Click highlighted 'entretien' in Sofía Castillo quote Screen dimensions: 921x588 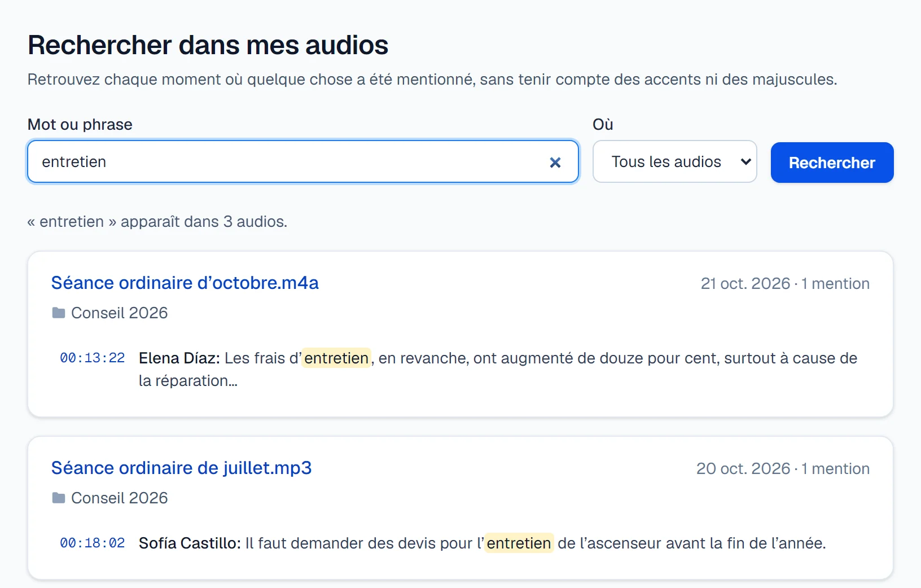point(519,543)
